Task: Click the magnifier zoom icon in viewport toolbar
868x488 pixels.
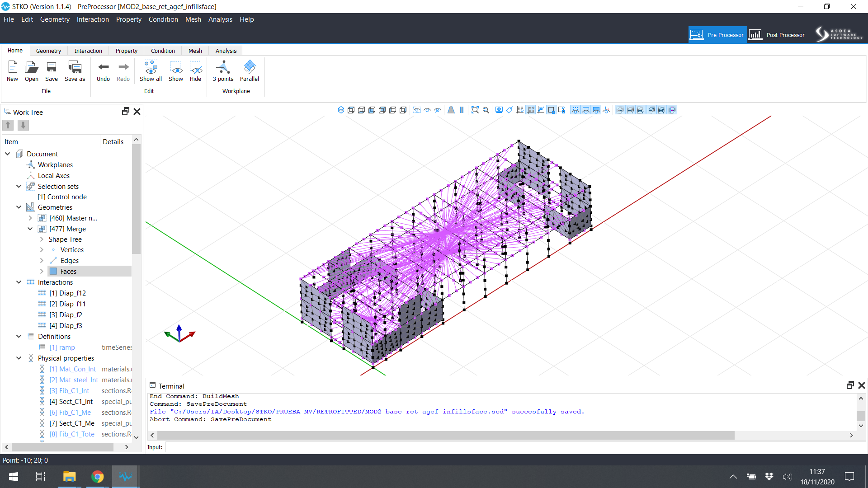Action: (486, 110)
